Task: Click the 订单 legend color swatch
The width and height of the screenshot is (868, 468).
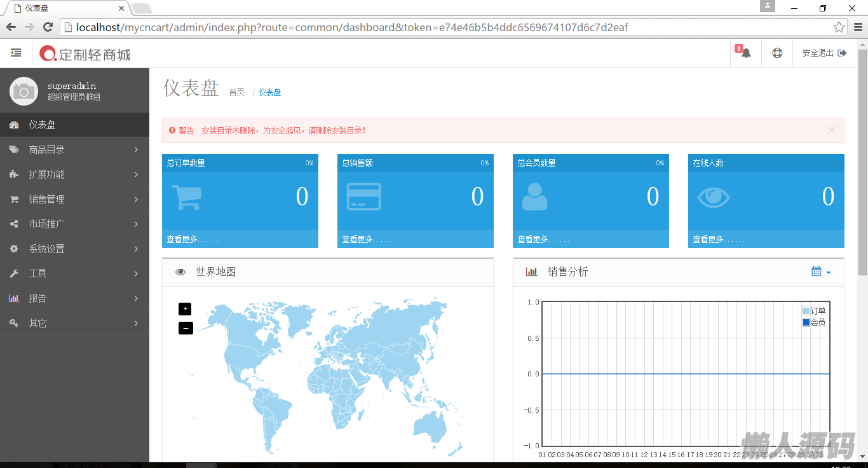Action: 806,311
